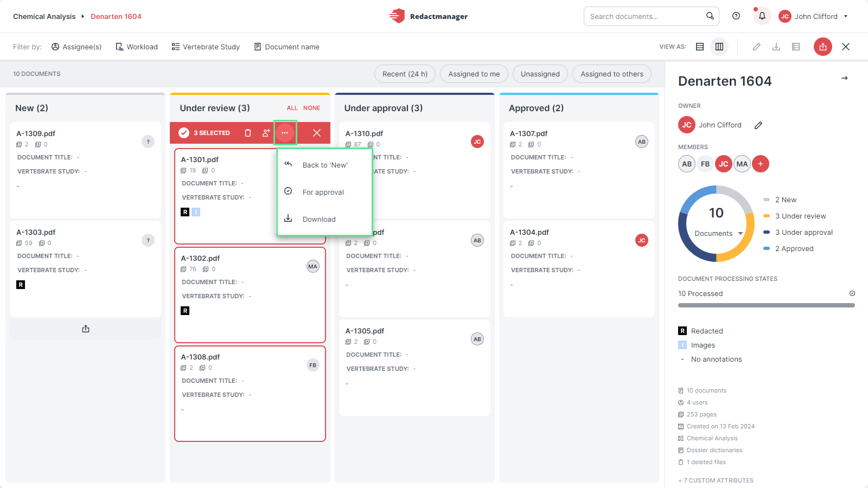Deselect the A-1308.pdf card
Image resolution: width=868 pixels, height=488 pixels.
(250, 394)
